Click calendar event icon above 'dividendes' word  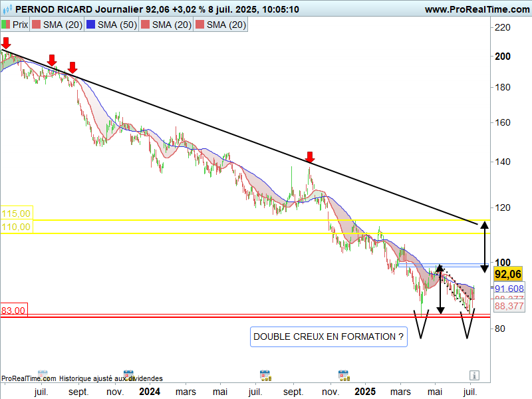pos(128,374)
